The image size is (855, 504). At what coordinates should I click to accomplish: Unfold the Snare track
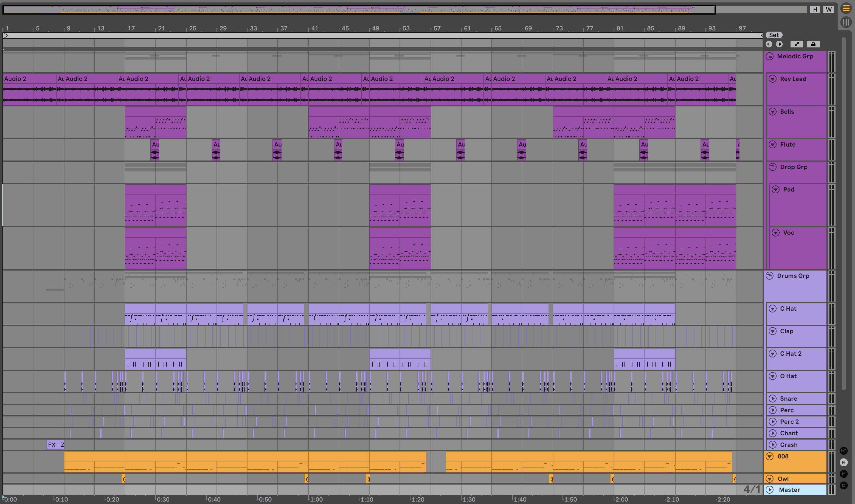[773, 399]
